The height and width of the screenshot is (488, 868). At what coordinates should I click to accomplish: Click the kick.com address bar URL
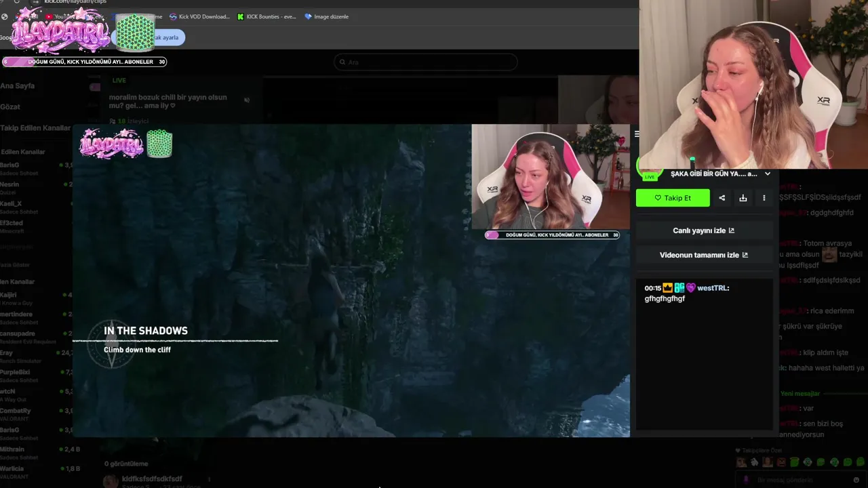(75, 2)
